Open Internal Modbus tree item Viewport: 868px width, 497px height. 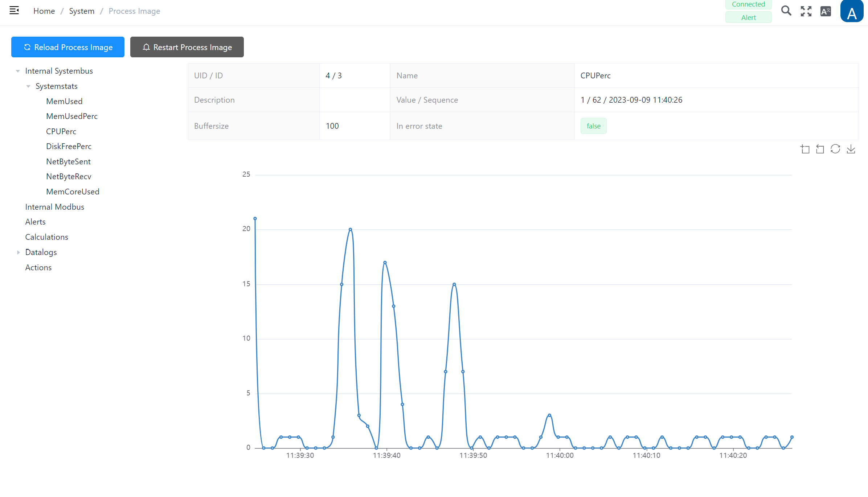[54, 207]
